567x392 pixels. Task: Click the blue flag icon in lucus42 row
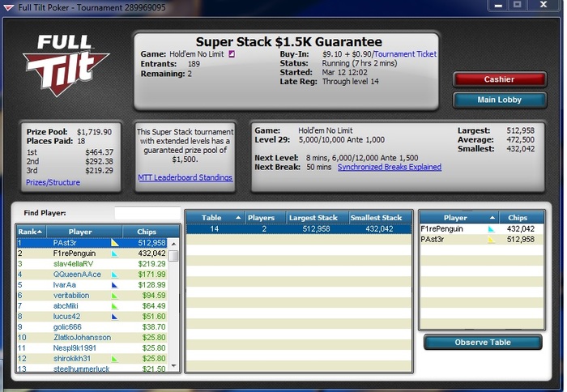[x=115, y=317]
